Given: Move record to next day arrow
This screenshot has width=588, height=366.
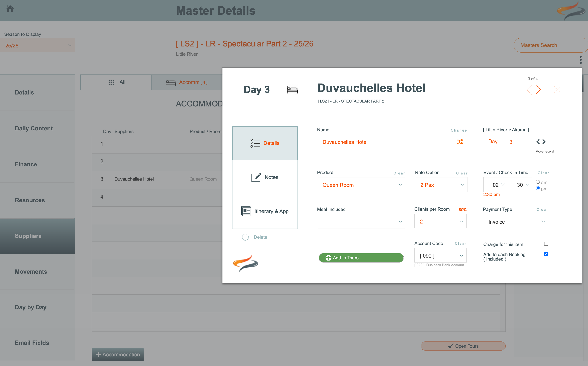Looking at the screenshot, I should click(544, 142).
